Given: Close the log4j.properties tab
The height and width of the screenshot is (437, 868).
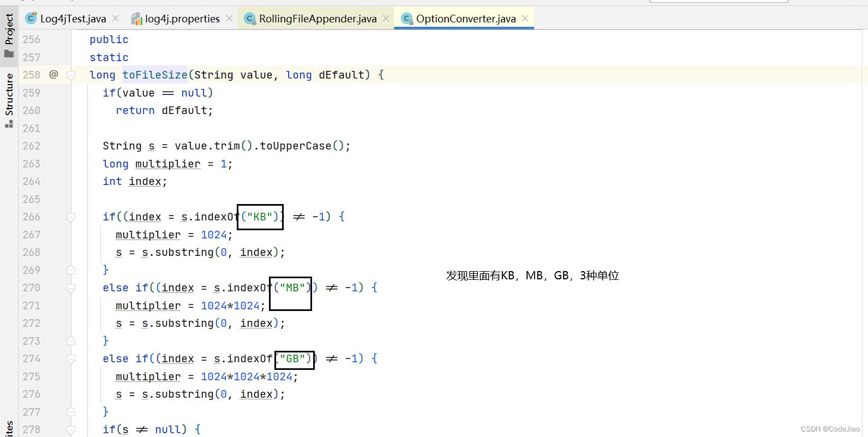Looking at the screenshot, I should tap(229, 19).
